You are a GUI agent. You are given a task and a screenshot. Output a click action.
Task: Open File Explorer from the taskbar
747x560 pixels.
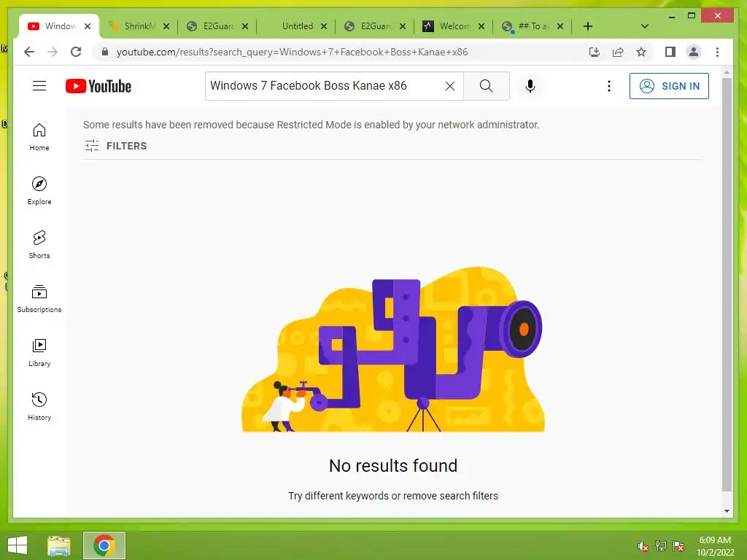point(59,545)
